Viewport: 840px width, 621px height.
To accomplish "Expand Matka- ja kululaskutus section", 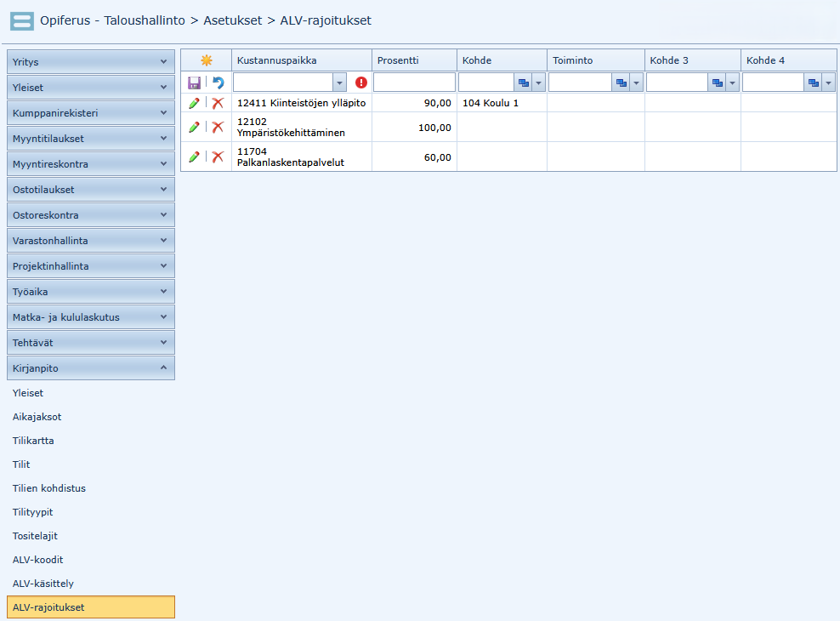I will point(90,317).
